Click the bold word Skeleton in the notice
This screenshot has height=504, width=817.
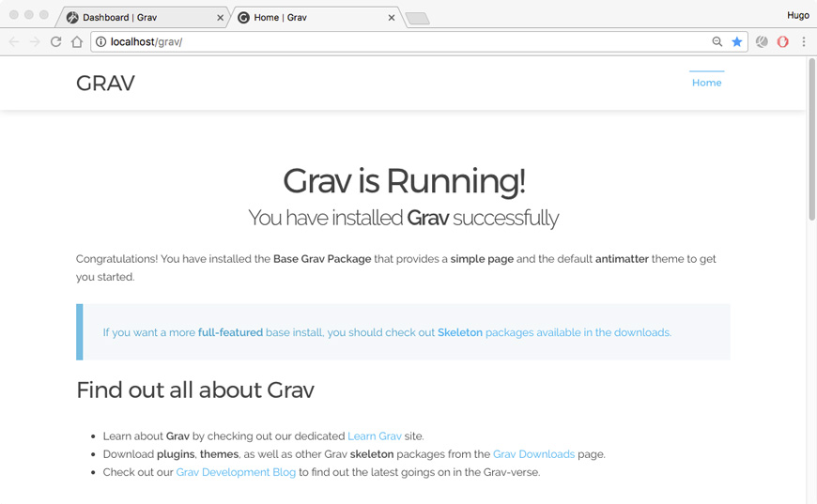(x=459, y=332)
